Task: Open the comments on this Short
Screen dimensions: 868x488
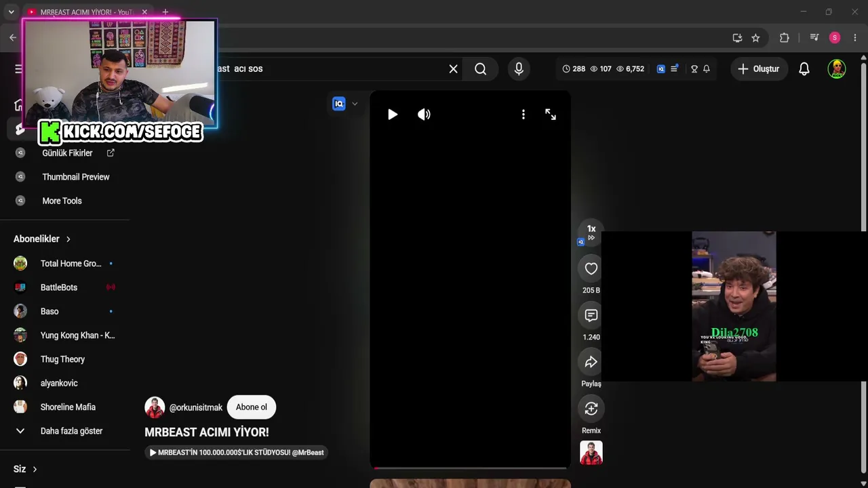Action: [591, 315]
